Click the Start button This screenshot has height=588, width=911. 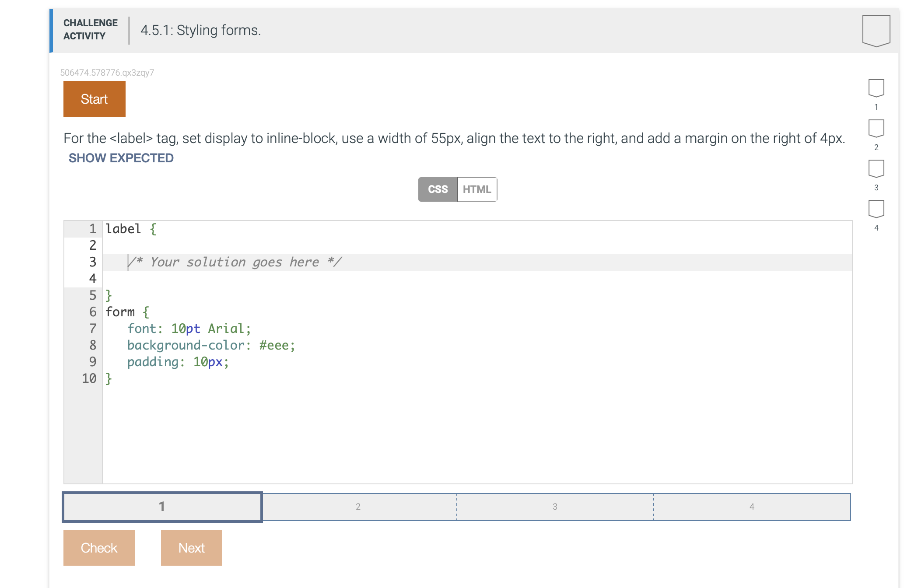94,98
